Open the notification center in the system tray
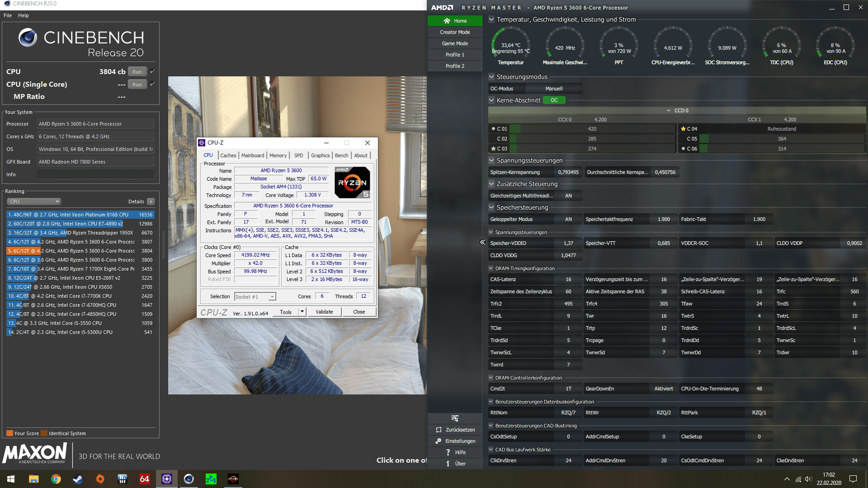This screenshot has height=488, width=868. coord(853,479)
